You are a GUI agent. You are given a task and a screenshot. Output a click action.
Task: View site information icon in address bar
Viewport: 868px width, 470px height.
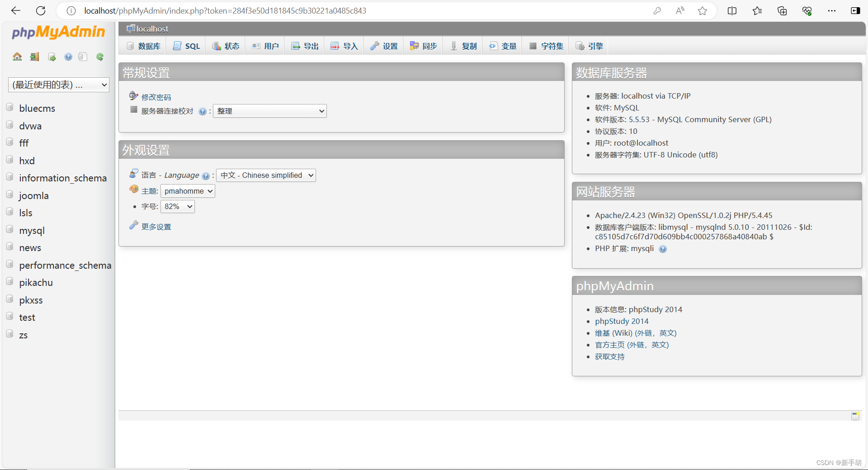tap(71, 10)
